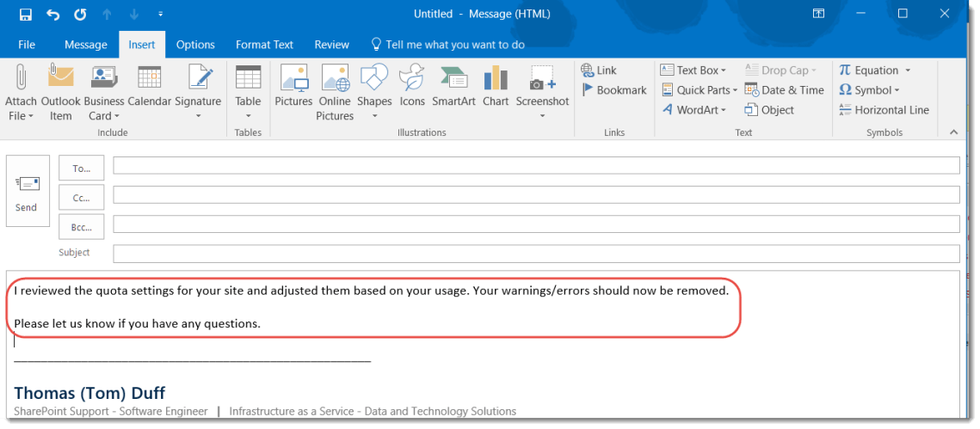
Task: Insert a Horizontal Line
Action: pos(884,110)
